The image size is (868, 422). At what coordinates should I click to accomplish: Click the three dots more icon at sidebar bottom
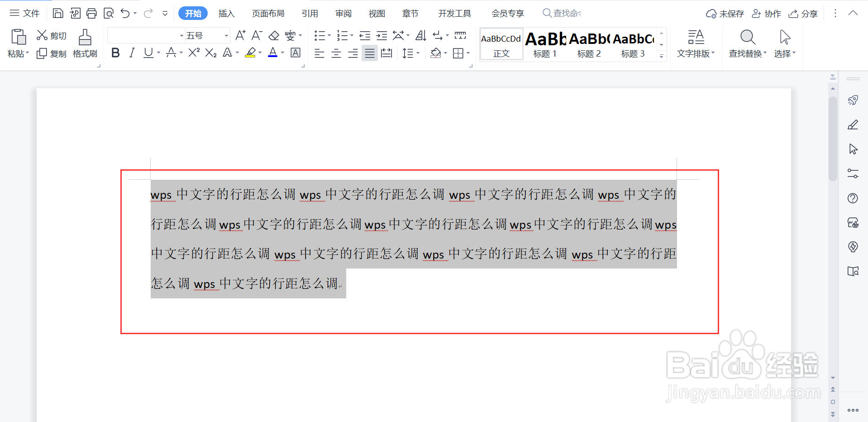click(x=853, y=410)
